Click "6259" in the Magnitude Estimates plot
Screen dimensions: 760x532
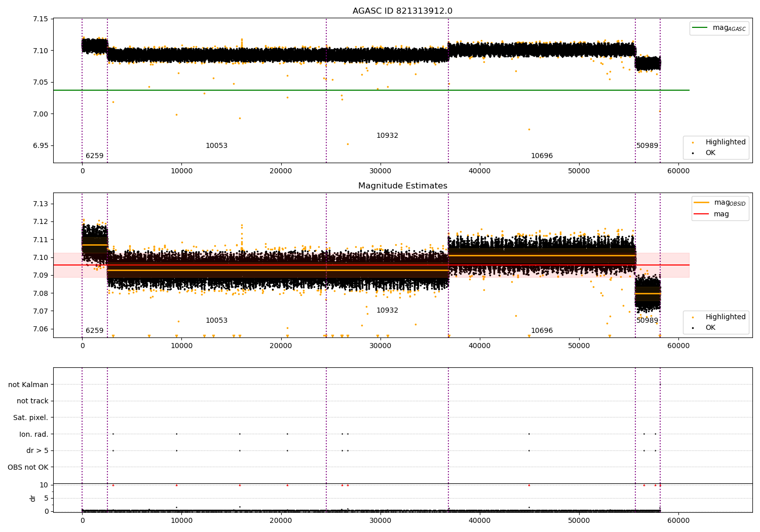pos(94,331)
